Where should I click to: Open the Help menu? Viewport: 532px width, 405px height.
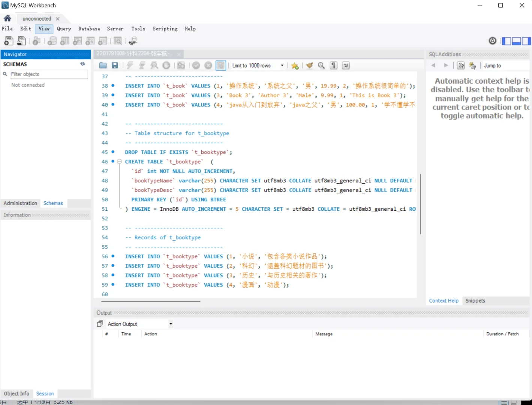tap(190, 29)
